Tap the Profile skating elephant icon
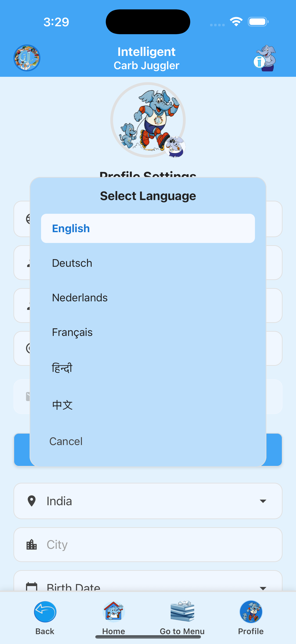This screenshot has width=296, height=644. tap(250, 612)
